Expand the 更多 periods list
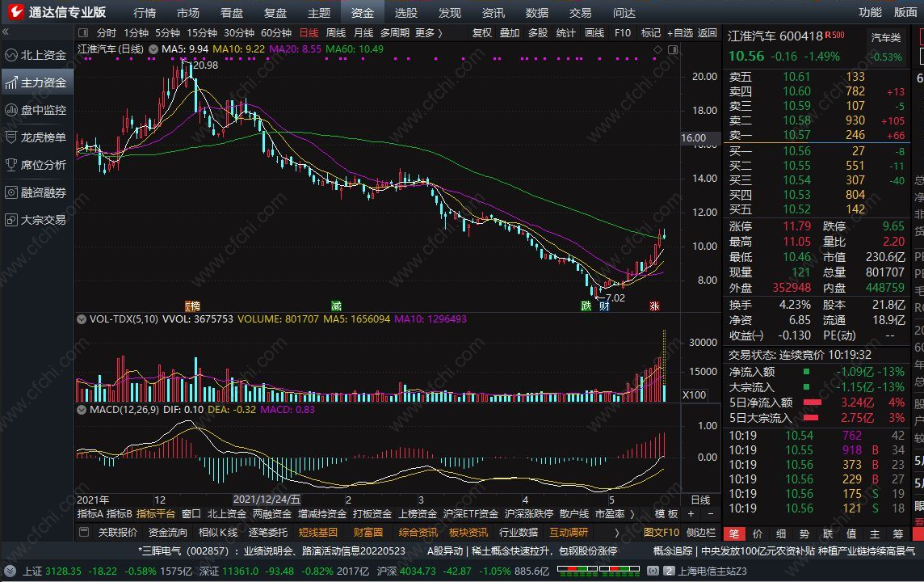Image resolution: width=924 pixels, height=582 pixels. pos(428,33)
